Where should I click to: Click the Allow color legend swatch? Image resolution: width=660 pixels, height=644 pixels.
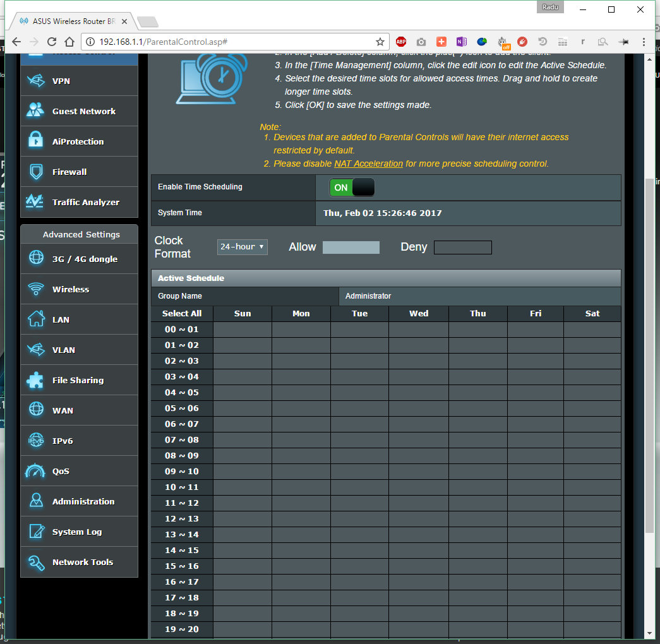click(x=351, y=247)
